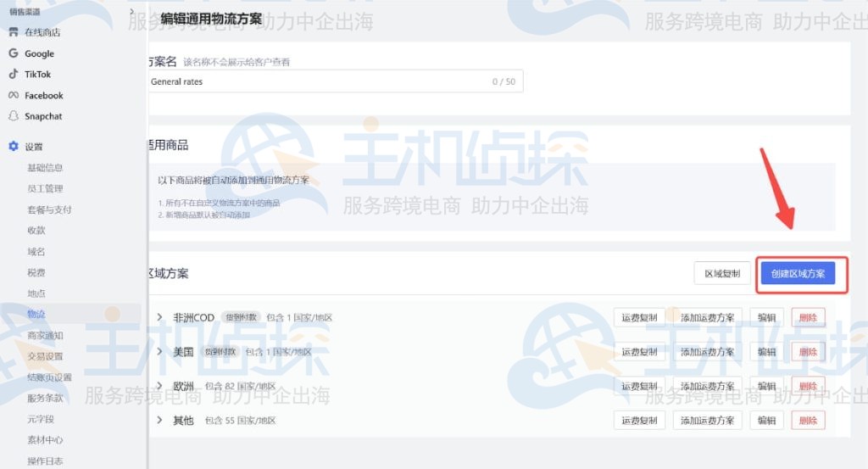Click the settings gear icon

[x=14, y=147]
